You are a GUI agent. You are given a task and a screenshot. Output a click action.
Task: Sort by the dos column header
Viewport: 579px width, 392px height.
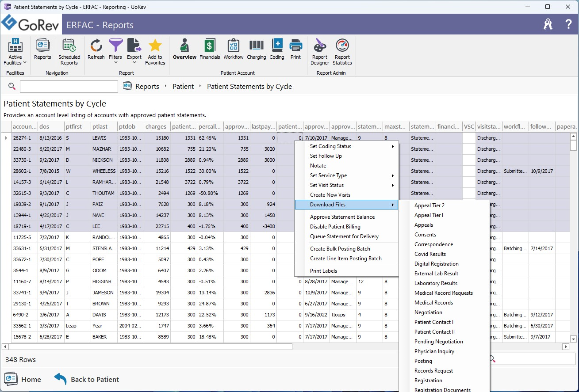click(51, 126)
